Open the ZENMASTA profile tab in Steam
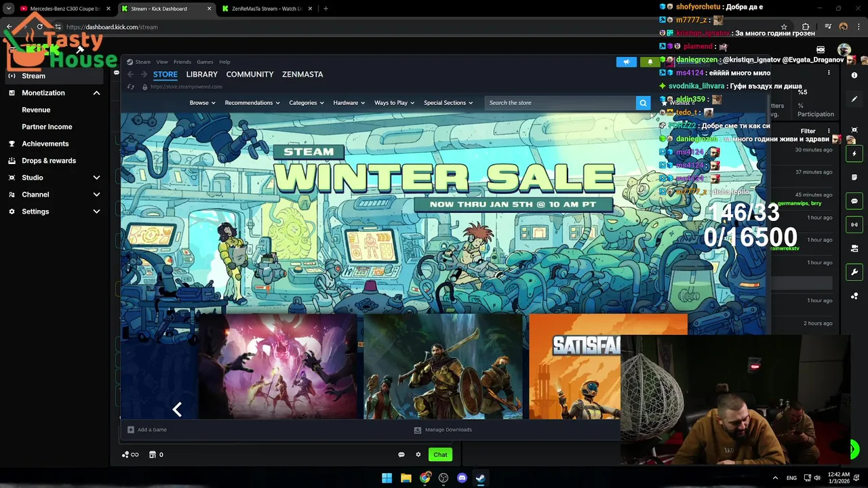Image resolution: width=868 pixels, height=488 pixels. (x=302, y=75)
